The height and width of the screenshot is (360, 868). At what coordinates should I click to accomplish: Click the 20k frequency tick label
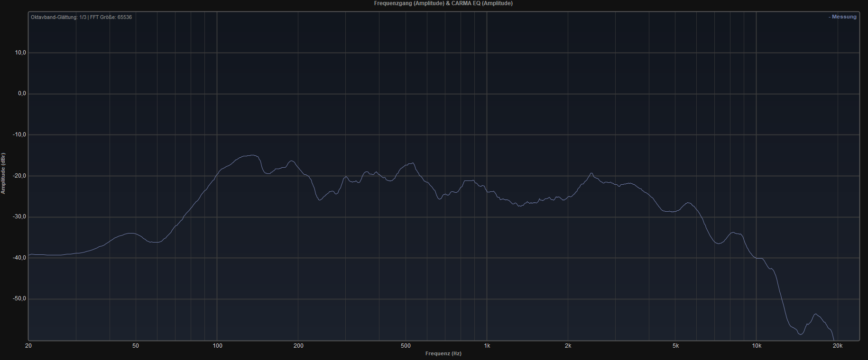click(x=837, y=346)
